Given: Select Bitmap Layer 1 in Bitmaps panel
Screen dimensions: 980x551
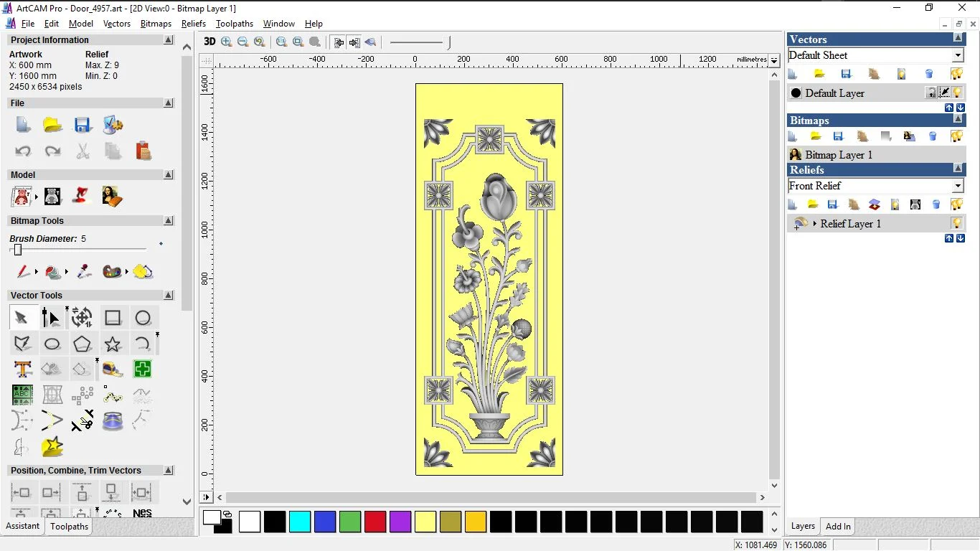Looking at the screenshot, I should (838, 155).
